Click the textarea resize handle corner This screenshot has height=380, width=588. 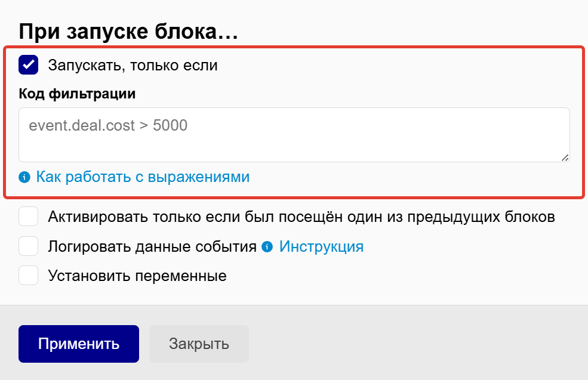pyautogui.click(x=565, y=157)
